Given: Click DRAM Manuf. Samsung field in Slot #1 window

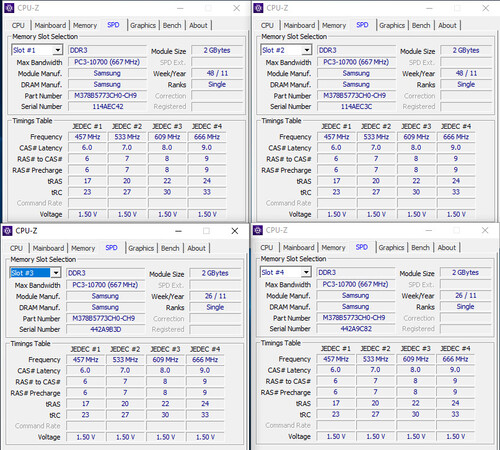Looking at the screenshot, I should point(107,84).
